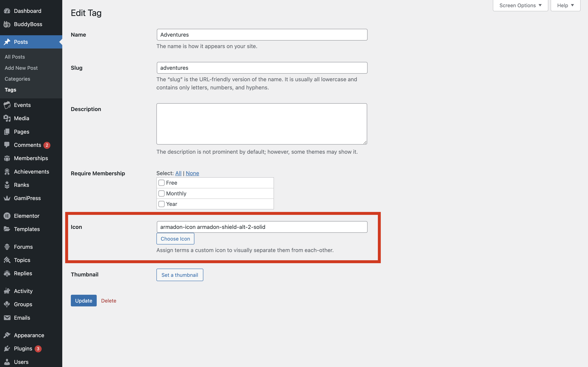Click the Memberships group icon

(x=7, y=158)
